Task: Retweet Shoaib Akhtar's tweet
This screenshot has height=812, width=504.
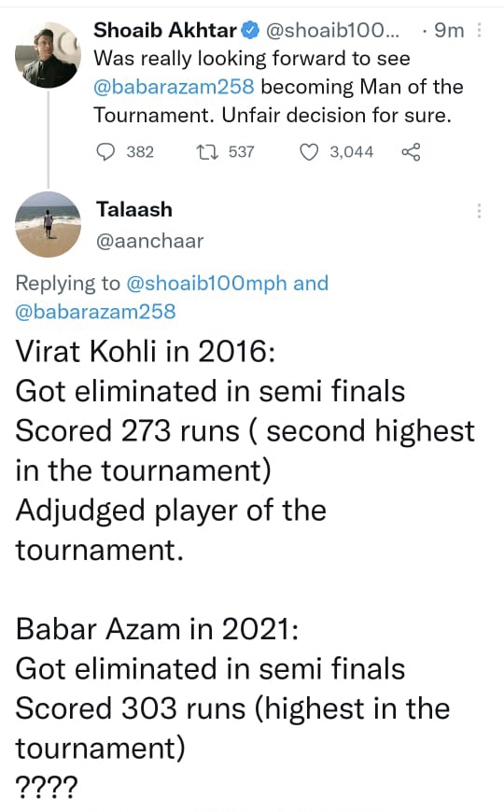Action: [x=208, y=152]
